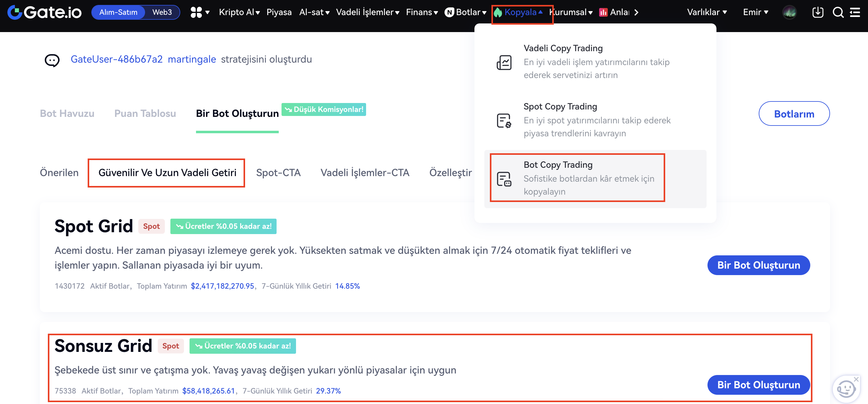Select the Spot-CTA category tab

click(278, 173)
